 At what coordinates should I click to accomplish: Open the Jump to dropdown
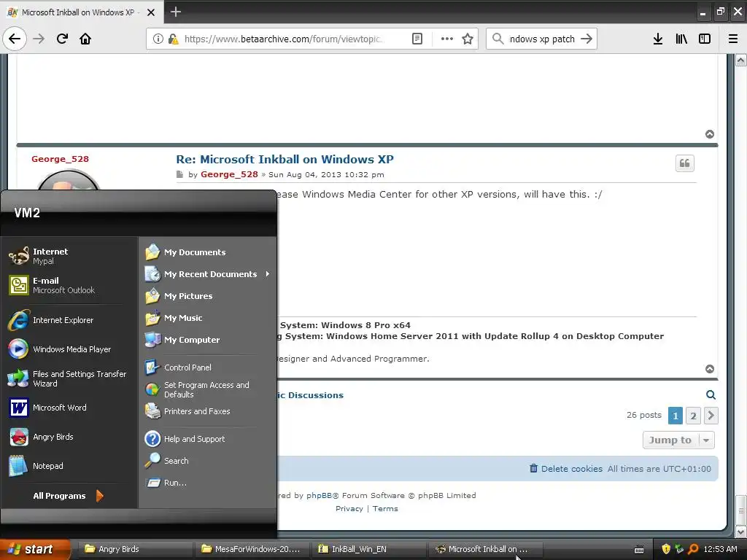(678, 440)
